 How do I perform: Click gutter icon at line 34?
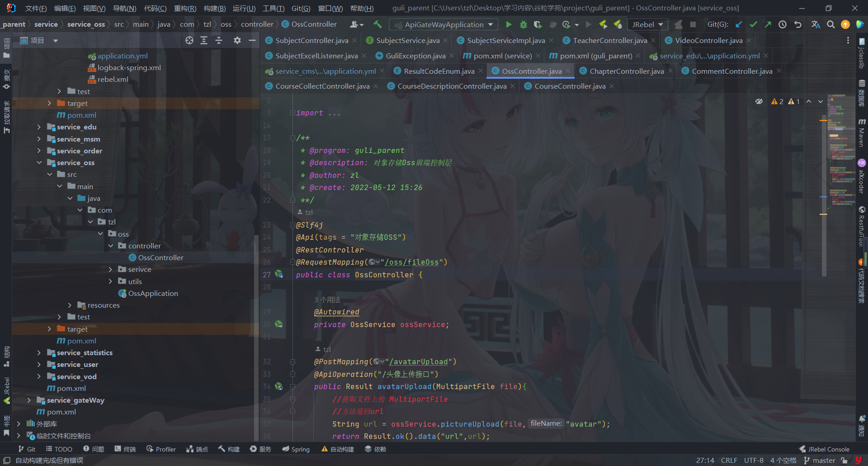tap(279, 386)
